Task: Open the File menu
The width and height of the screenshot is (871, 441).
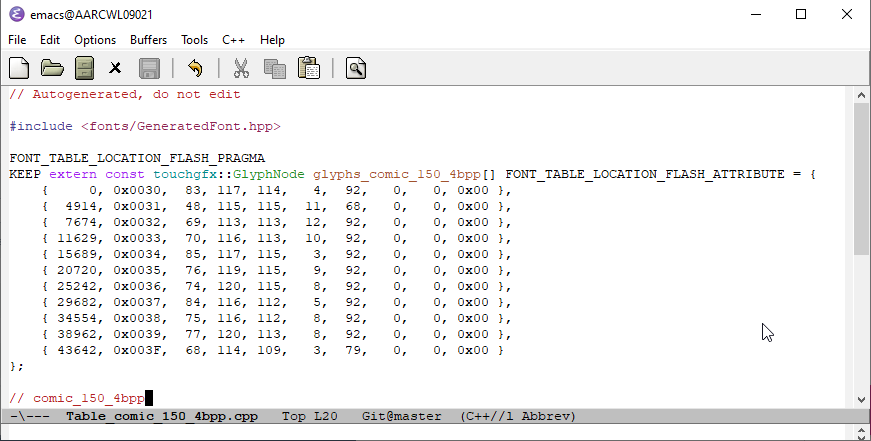Action: (x=17, y=40)
